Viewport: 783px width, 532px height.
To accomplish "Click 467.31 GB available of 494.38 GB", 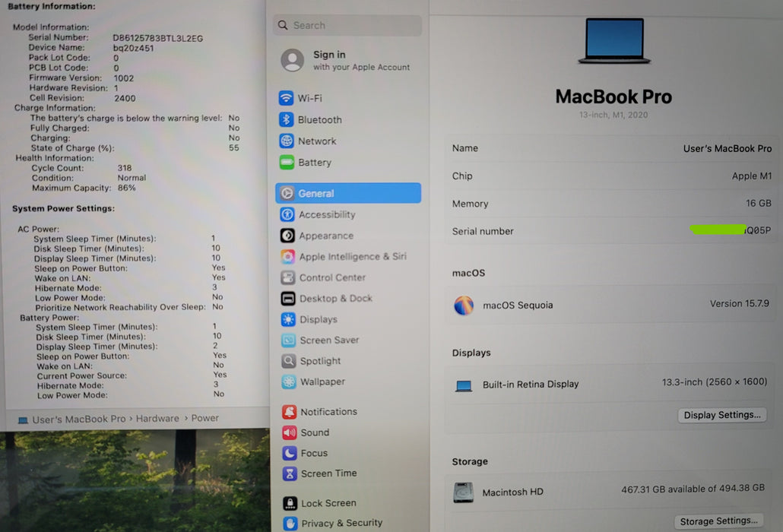I will pos(693,489).
